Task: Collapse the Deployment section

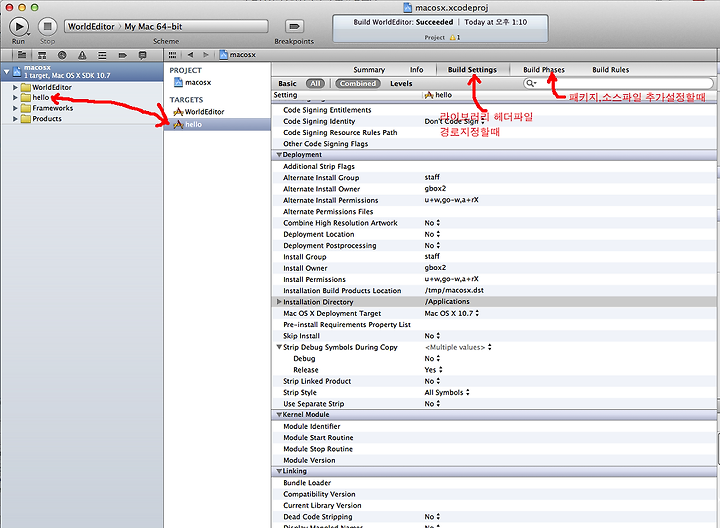Action: point(279,155)
